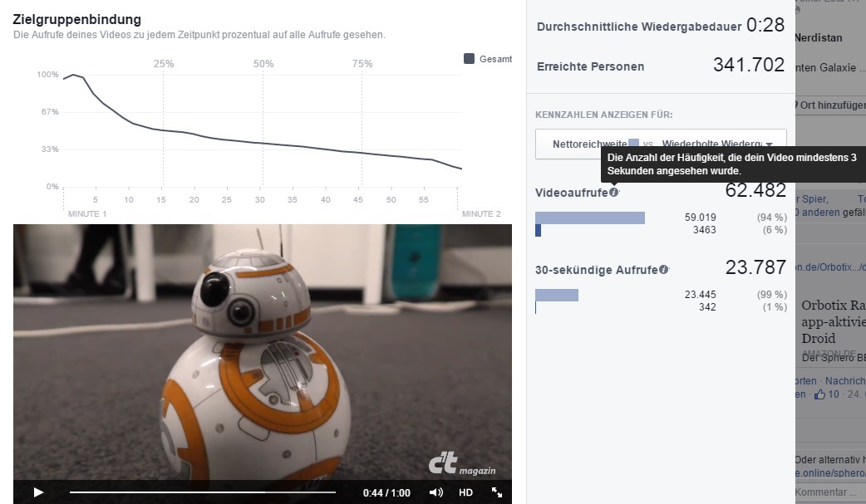
Task: Click the KENNZAHLEN ANZEIGEN FÜR label
Action: coord(603,115)
